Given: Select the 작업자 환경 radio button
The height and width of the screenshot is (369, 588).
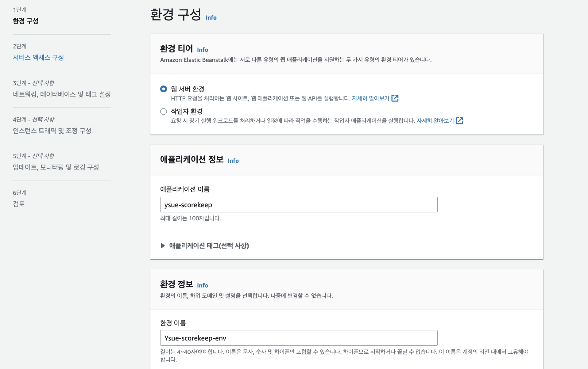Looking at the screenshot, I should click(x=164, y=112).
